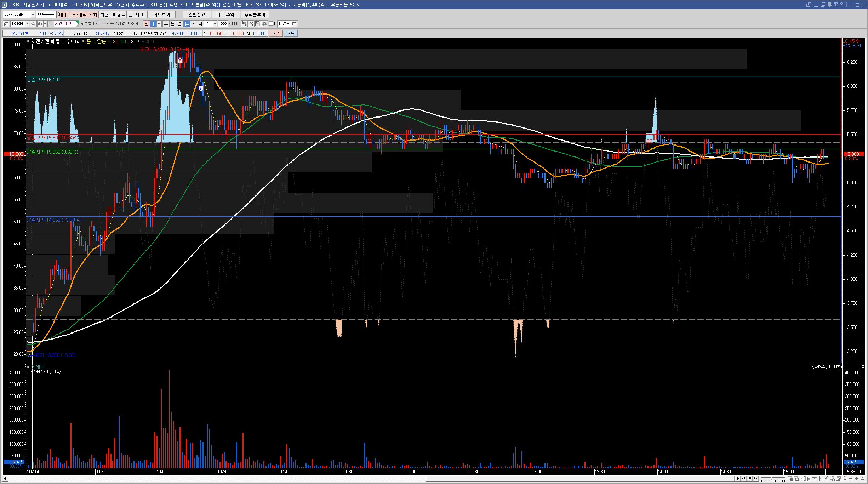
Task: Open the minute interval dropdown arrow
Action: [x=215, y=24]
